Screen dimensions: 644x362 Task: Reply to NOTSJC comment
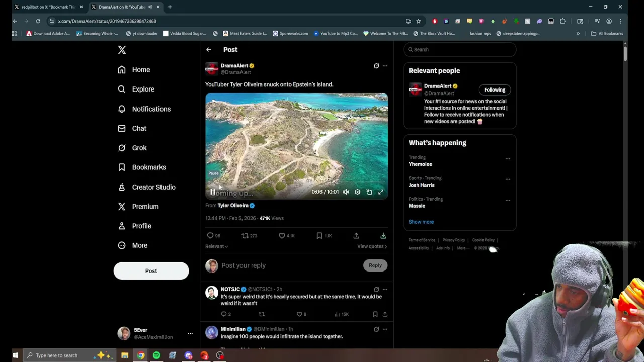pyautogui.click(x=226, y=314)
